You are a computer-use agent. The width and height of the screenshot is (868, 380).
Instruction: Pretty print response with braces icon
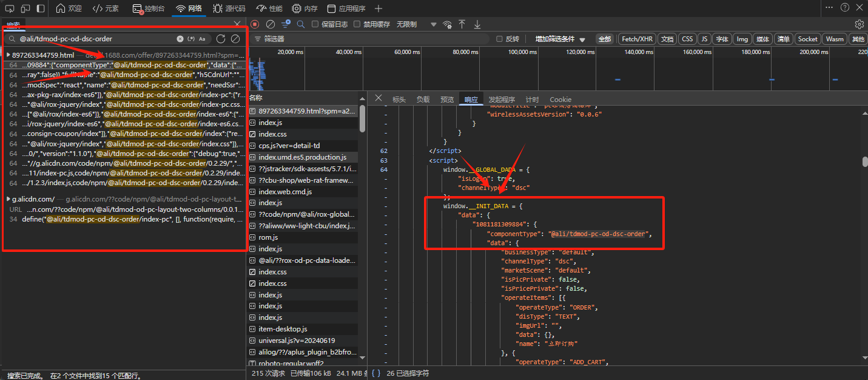pos(376,373)
